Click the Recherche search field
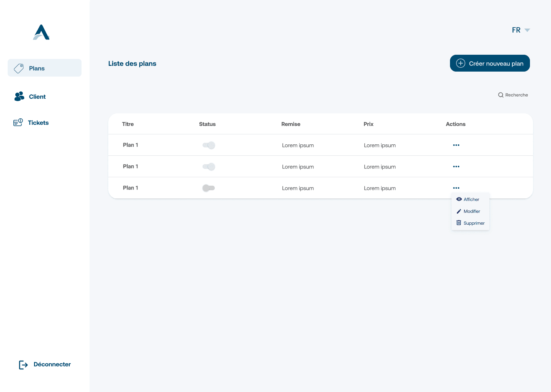The height and width of the screenshot is (392, 551). [x=513, y=95]
